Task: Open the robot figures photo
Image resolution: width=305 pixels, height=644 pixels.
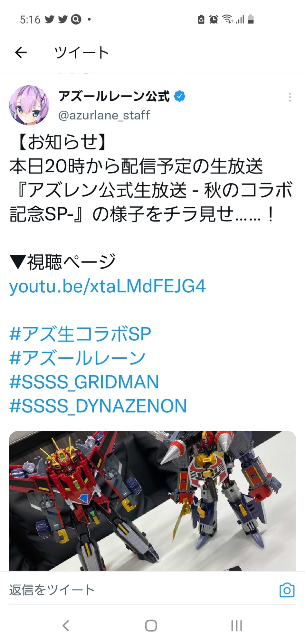Action: click(x=152, y=501)
